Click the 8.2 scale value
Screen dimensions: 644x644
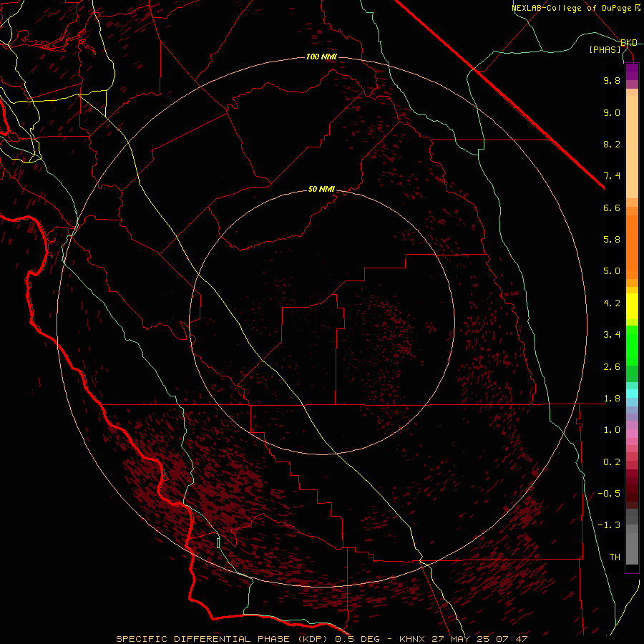click(x=612, y=144)
